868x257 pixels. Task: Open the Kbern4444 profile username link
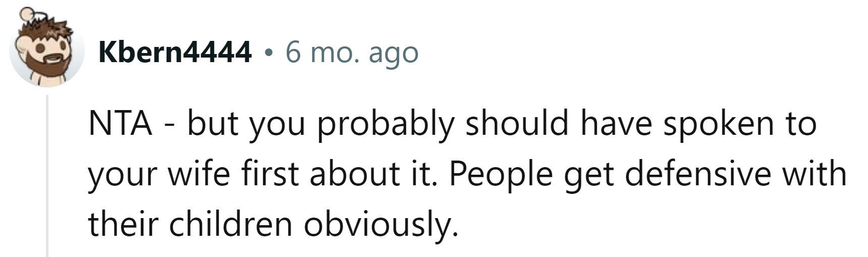point(175,52)
